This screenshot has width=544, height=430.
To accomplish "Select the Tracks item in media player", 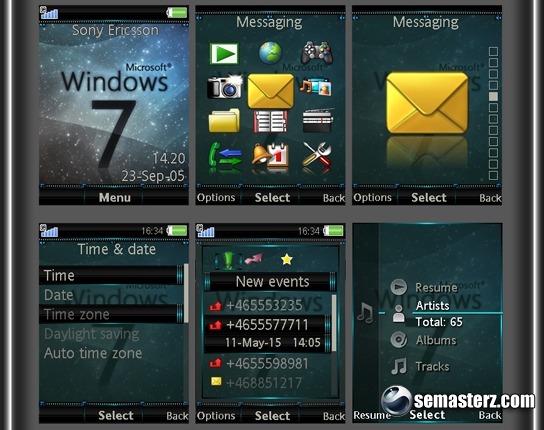I will 432,366.
